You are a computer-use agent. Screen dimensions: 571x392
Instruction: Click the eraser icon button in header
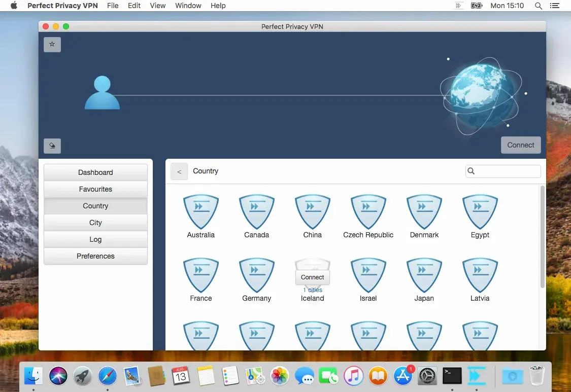(x=52, y=146)
